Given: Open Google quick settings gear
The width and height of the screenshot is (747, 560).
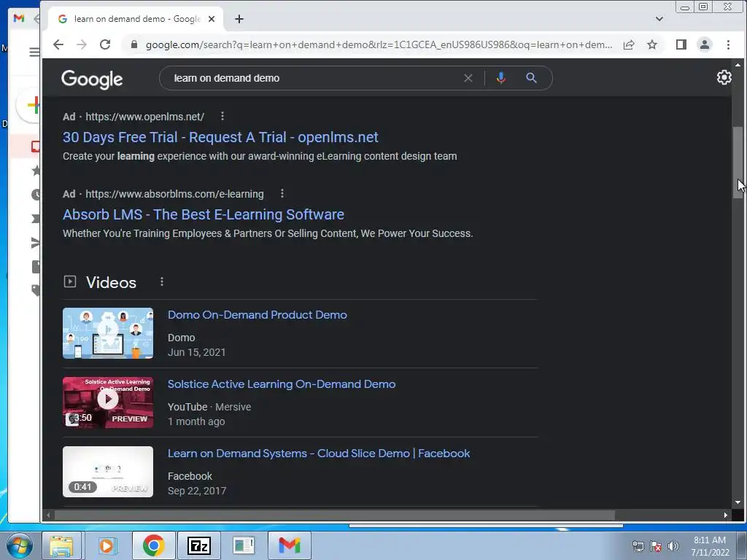Looking at the screenshot, I should [724, 77].
